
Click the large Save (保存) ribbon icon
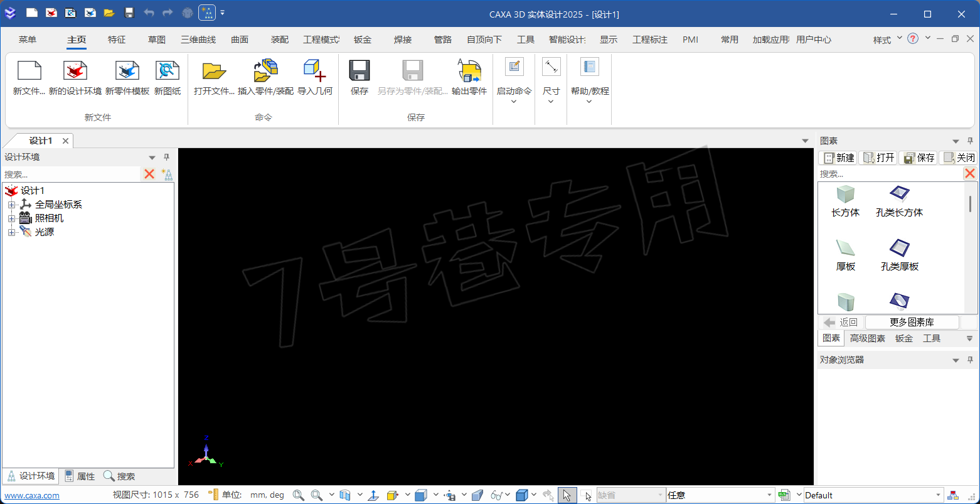point(360,71)
